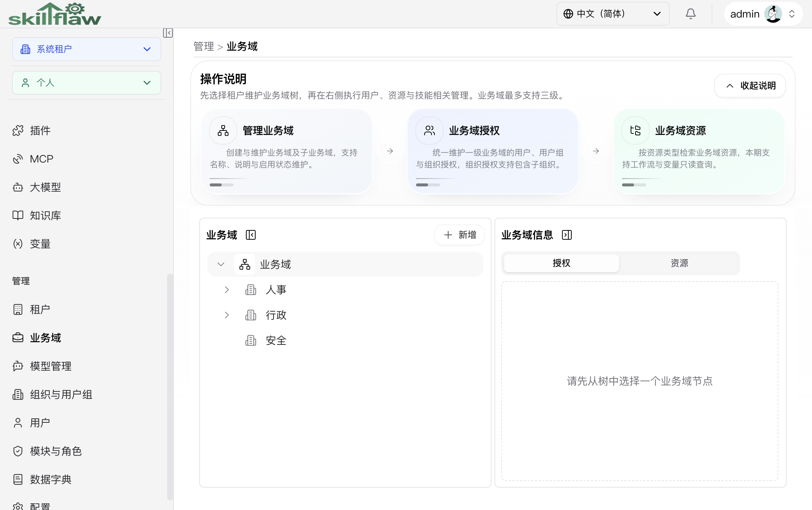The width and height of the screenshot is (812, 510).
Task: Click the 数据字典 icon
Action: [18, 479]
